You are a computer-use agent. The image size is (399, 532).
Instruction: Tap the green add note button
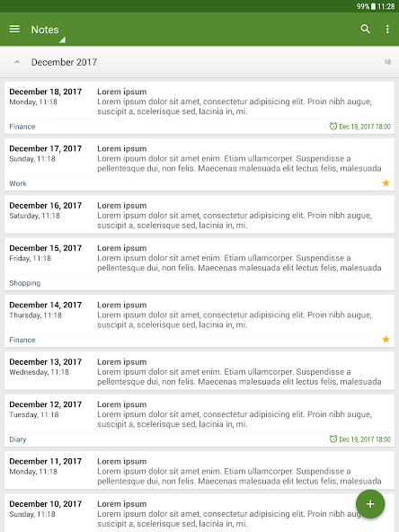coord(370,504)
